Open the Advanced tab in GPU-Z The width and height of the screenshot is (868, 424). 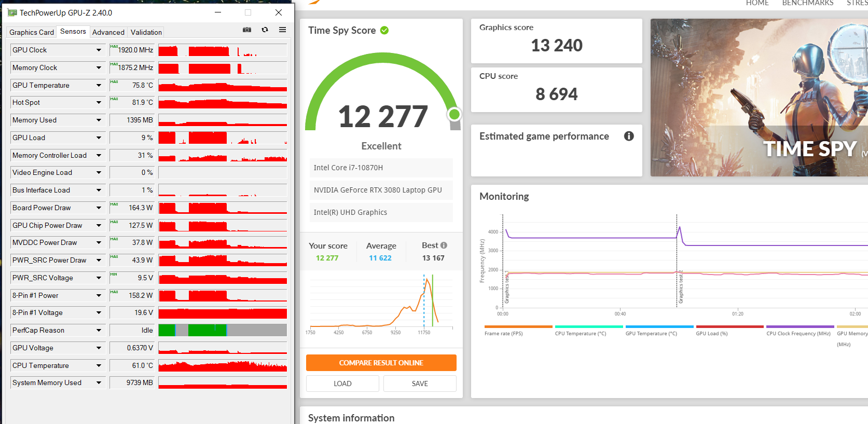point(108,32)
